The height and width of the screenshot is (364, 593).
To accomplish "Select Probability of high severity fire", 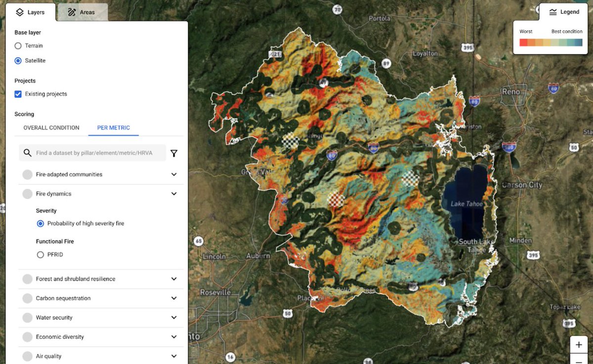I will 41,224.
